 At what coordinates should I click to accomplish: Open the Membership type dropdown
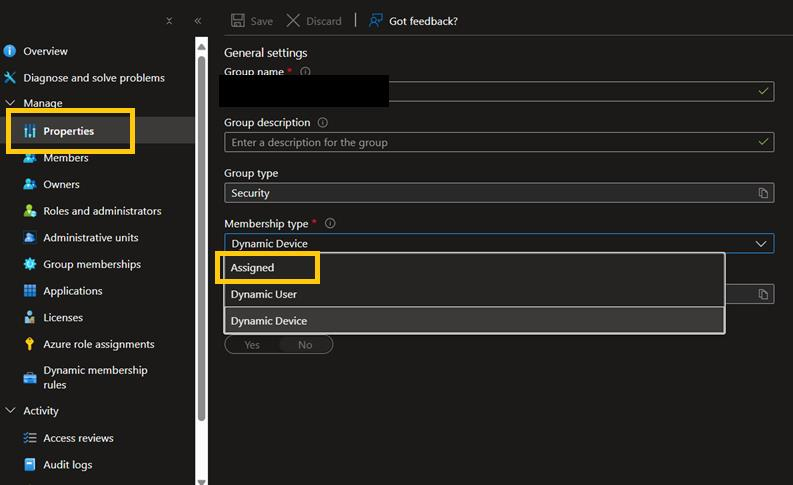(x=499, y=243)
